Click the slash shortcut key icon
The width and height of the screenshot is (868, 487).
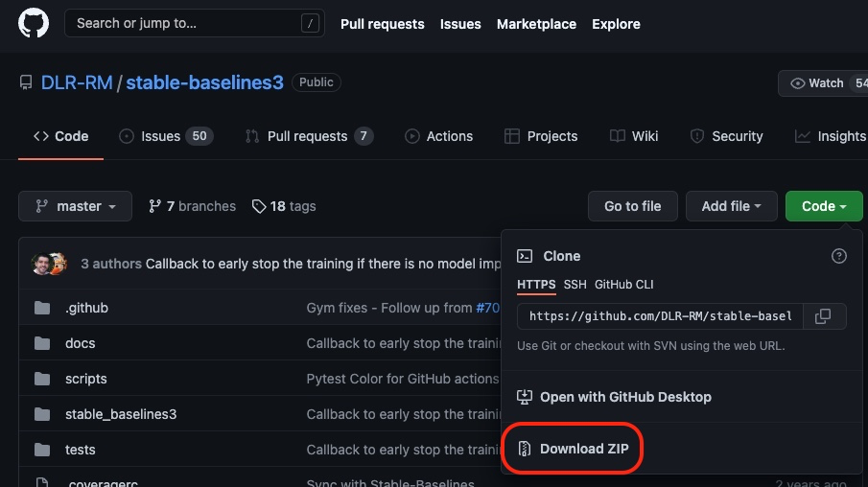tap(310, 23)
